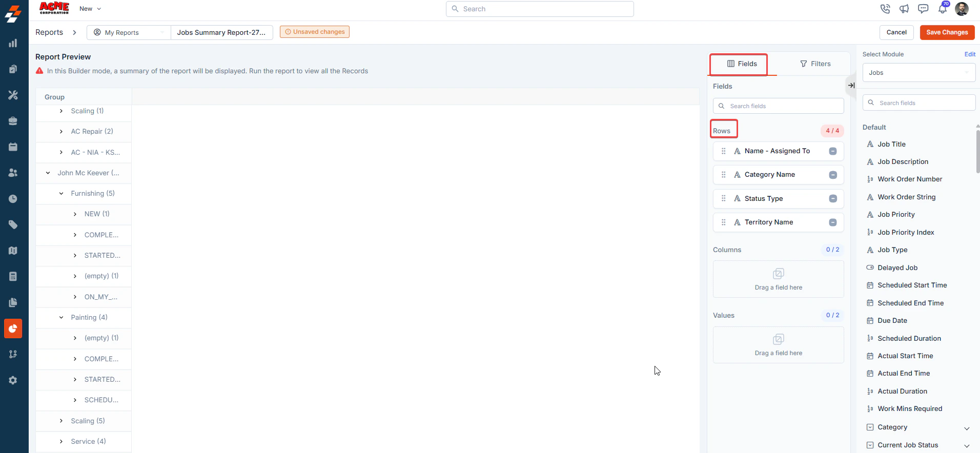The height and width of the screenshot is (453, 980).
Task: Click the Values drop area
Action: click(778, 345)
